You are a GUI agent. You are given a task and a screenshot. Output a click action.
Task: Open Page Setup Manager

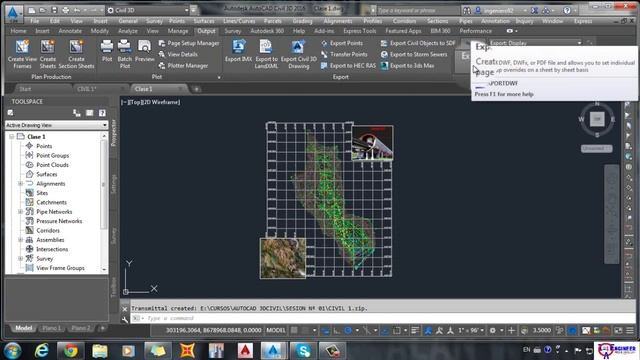pos(189,43)
